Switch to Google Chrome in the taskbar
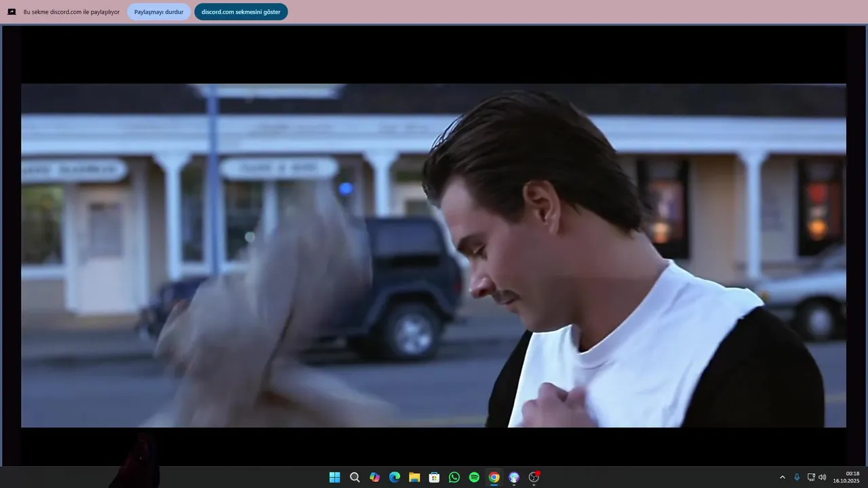 (x=494, y=477)
